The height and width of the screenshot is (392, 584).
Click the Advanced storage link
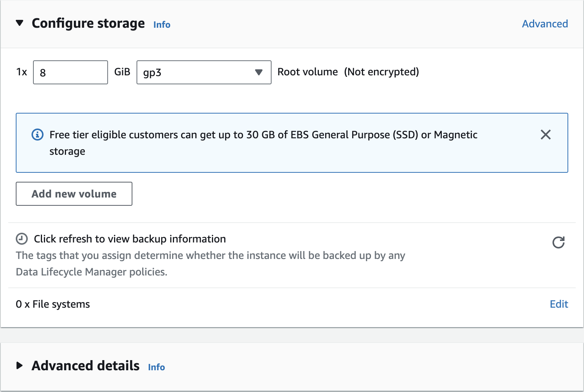click(x=545, y=24)
